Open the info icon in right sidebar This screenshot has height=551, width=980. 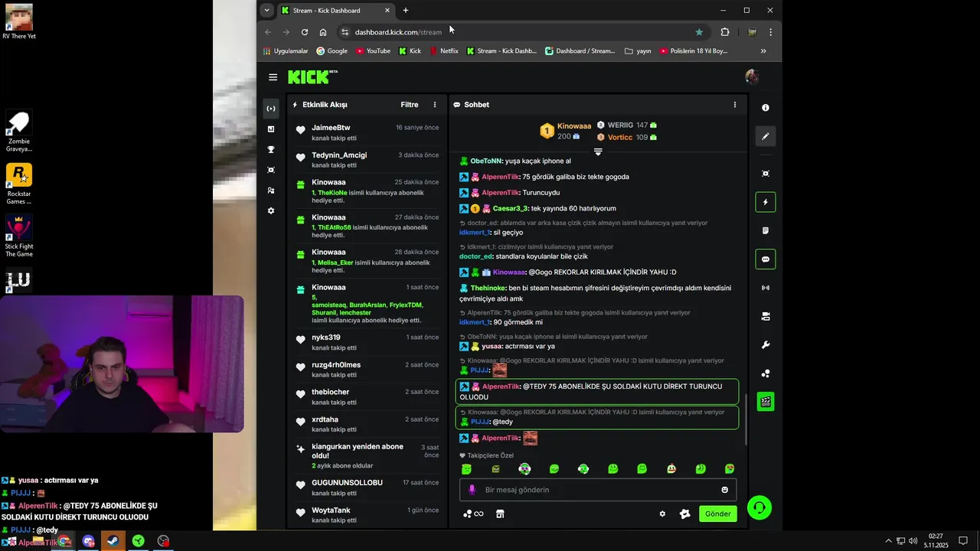pos(766,108)
